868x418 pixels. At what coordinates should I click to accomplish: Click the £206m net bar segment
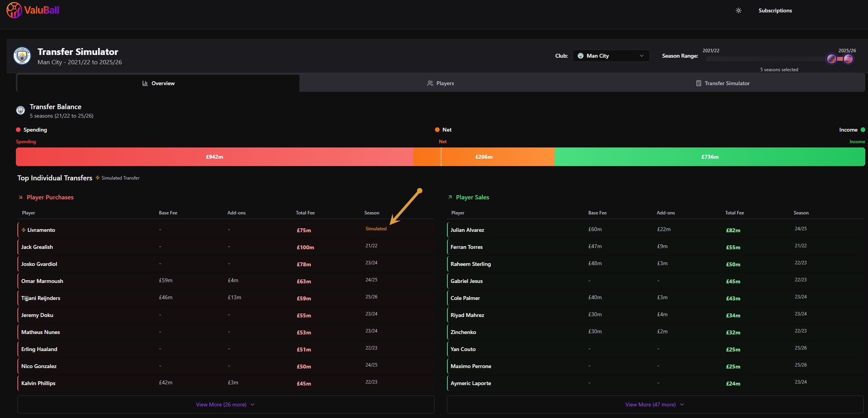(x=484, y=157)
